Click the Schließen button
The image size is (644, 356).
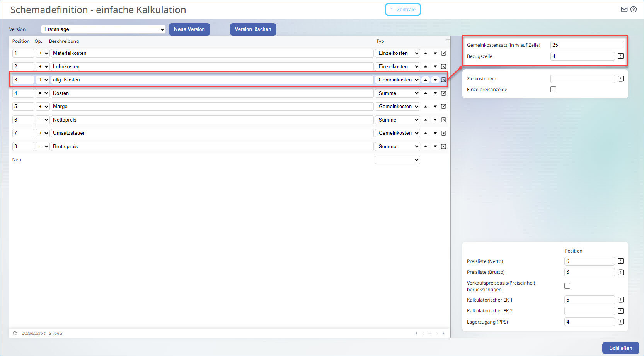coord(620,348)
